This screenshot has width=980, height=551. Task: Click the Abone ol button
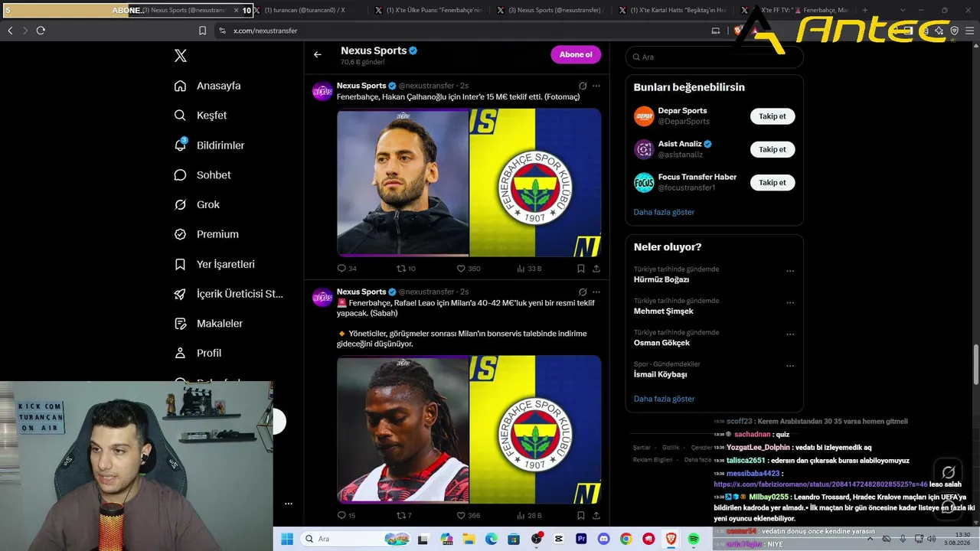pyautogui.click(x=576, y=54)
